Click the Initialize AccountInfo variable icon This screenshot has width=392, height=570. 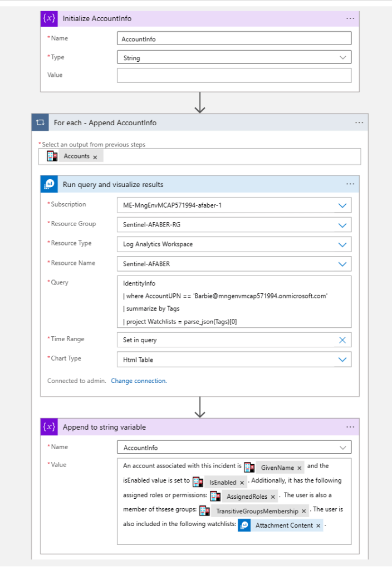coord(50,18)
